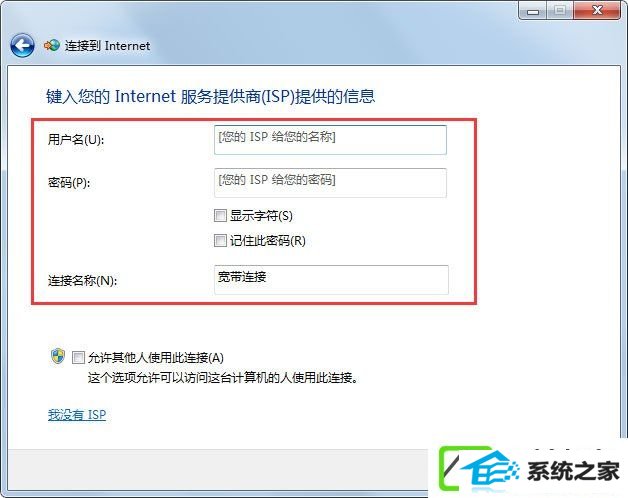Go back using the blue arrow button
Viewport: 628px width, 498px height.
(x=22, y=45)
